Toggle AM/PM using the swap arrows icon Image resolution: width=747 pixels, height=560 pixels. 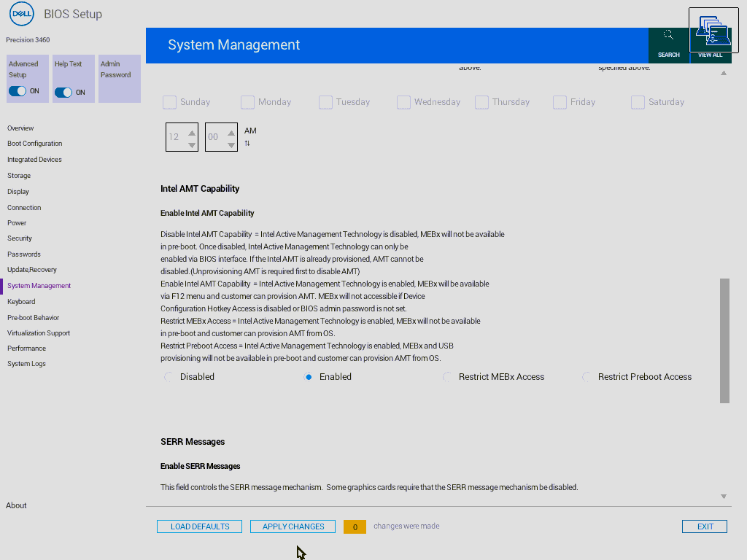coord(248,143)
